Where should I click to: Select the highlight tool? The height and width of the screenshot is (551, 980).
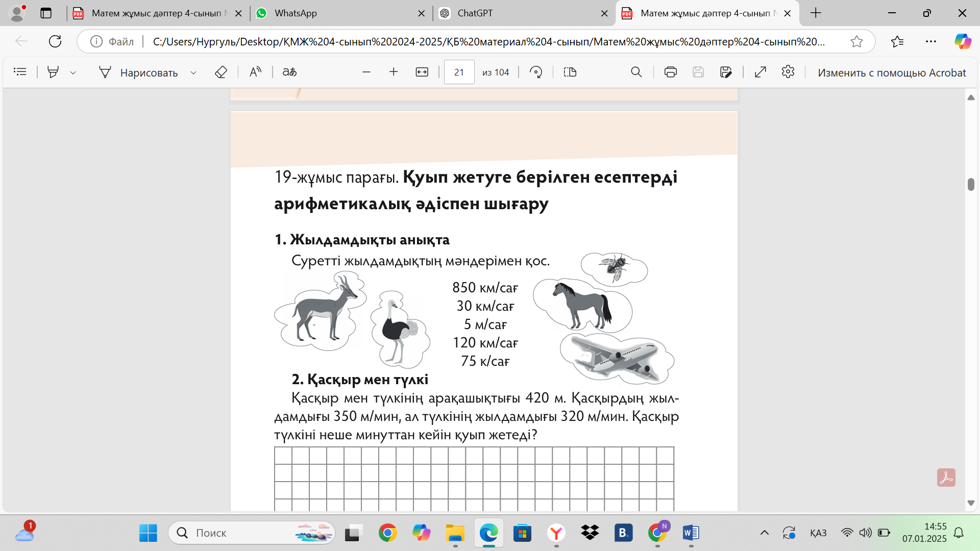point(53,72)
